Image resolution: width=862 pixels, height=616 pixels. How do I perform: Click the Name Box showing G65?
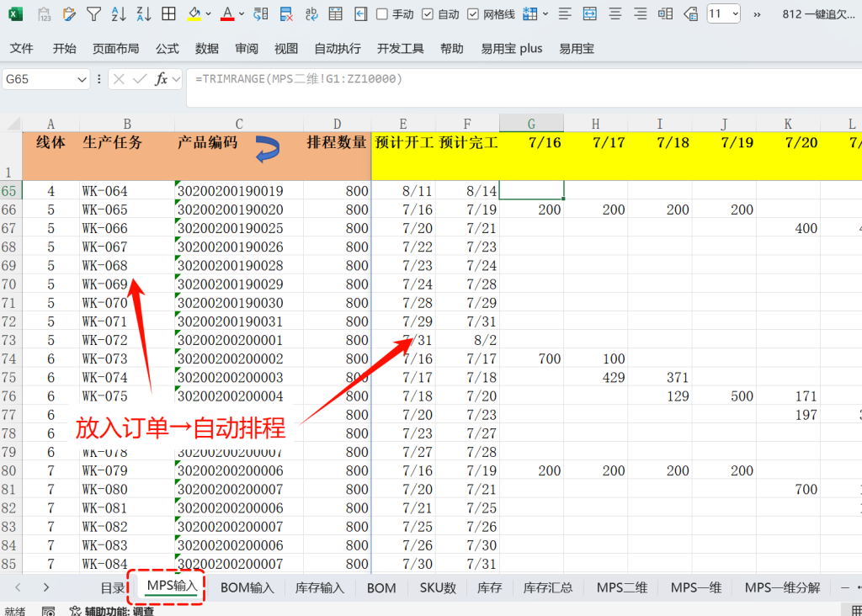click(x=39, y=79)
